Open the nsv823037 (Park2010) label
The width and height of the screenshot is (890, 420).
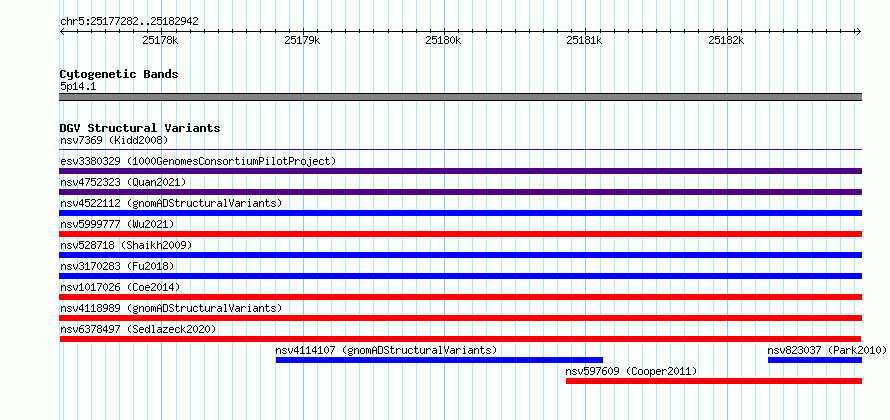(x=826, y=350)
